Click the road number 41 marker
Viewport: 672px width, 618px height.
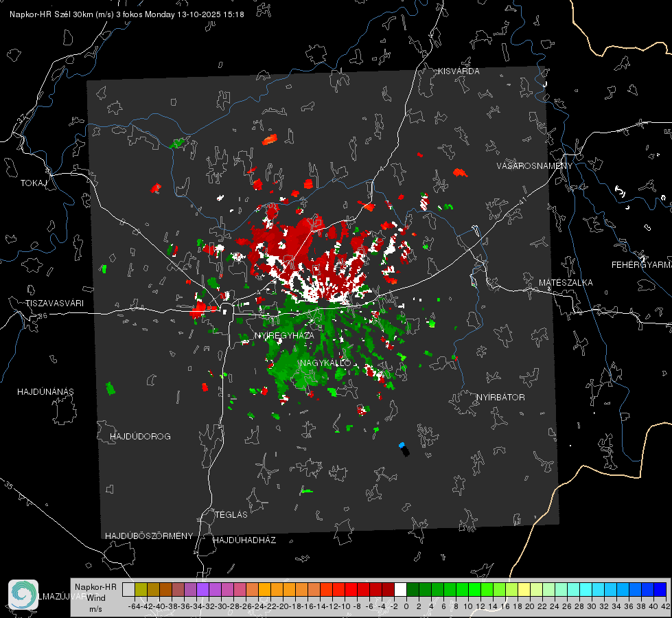click(522, 201)
